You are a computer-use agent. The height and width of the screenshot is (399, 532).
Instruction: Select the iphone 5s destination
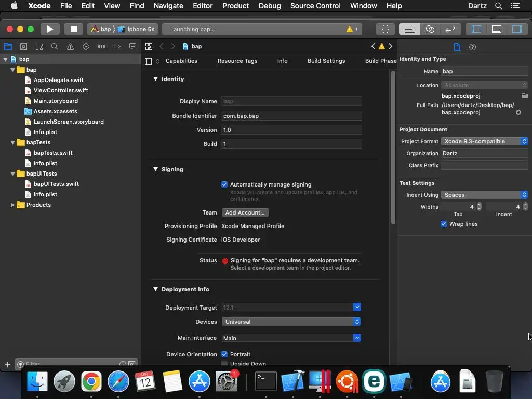137,29
